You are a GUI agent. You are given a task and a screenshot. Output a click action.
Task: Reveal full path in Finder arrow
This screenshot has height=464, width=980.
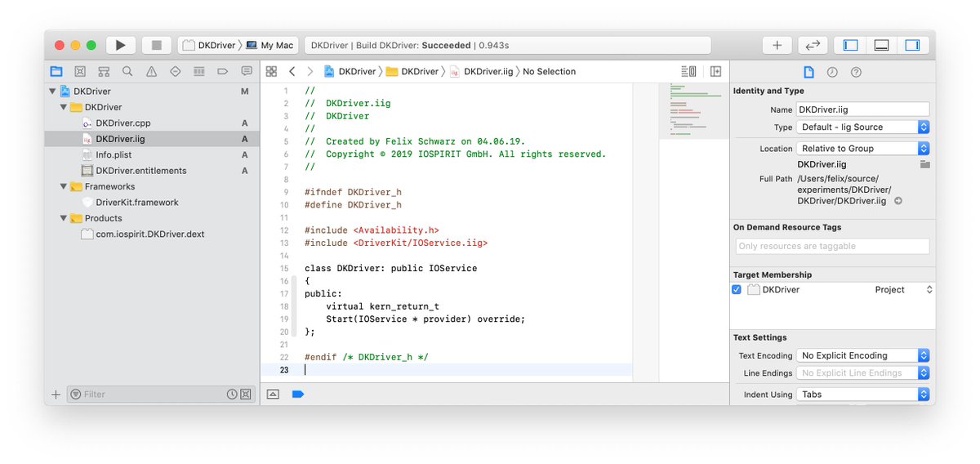coord(898,201)
